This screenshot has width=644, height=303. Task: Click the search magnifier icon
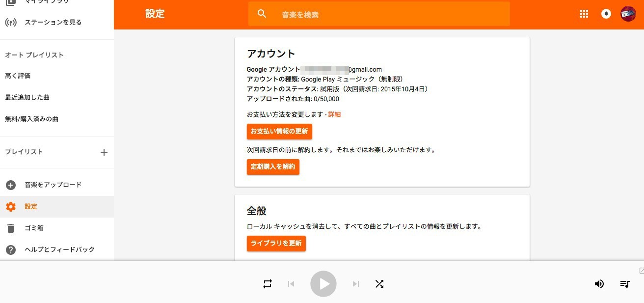point(262,14)
